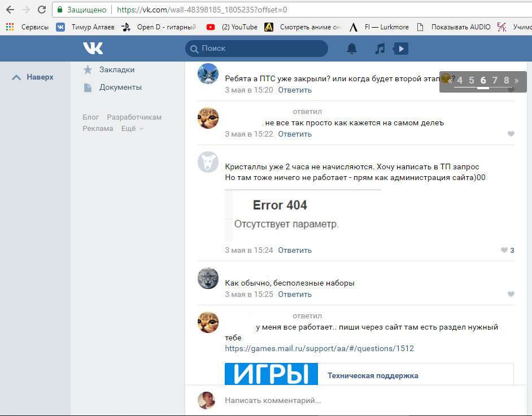532x416 pixels.
Task: Click the video play icon in header
Action: 400,49
